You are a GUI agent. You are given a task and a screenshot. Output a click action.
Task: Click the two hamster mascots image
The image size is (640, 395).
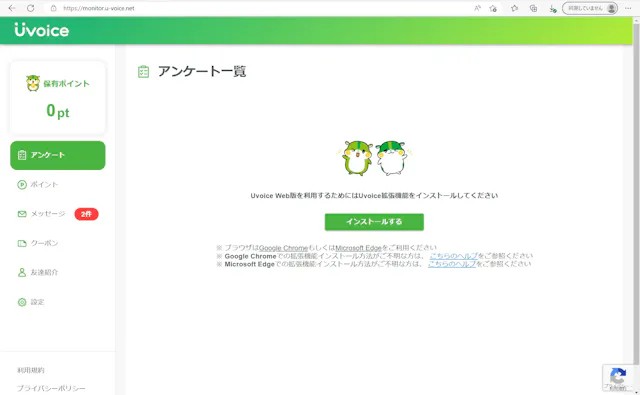pos(374,158)
